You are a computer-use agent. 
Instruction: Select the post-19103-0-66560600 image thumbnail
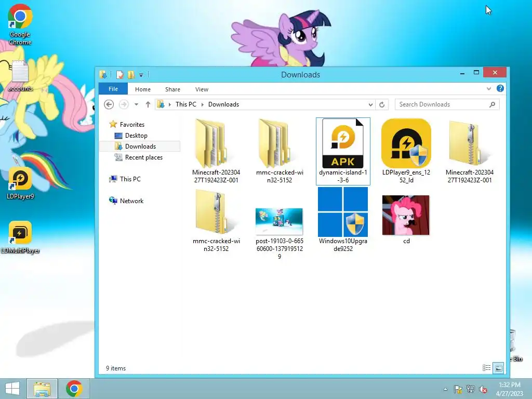coord(279,234)
